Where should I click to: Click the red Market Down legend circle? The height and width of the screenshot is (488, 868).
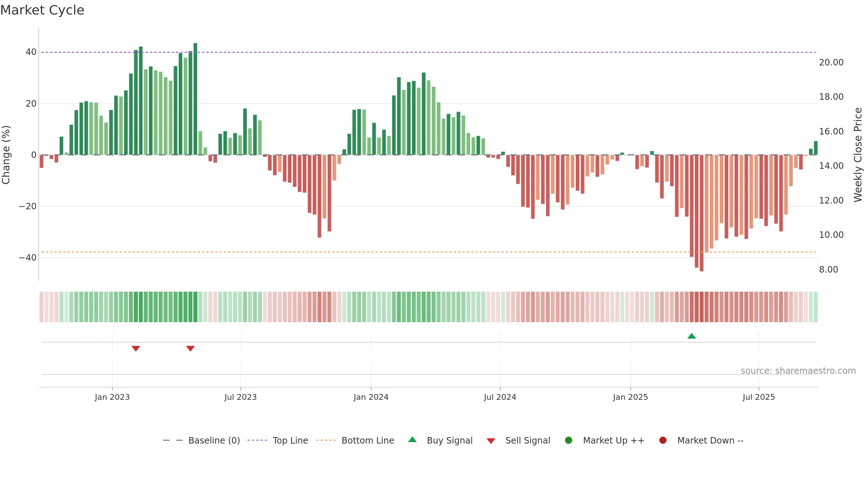pyautogui.click(x=663, y=440)
